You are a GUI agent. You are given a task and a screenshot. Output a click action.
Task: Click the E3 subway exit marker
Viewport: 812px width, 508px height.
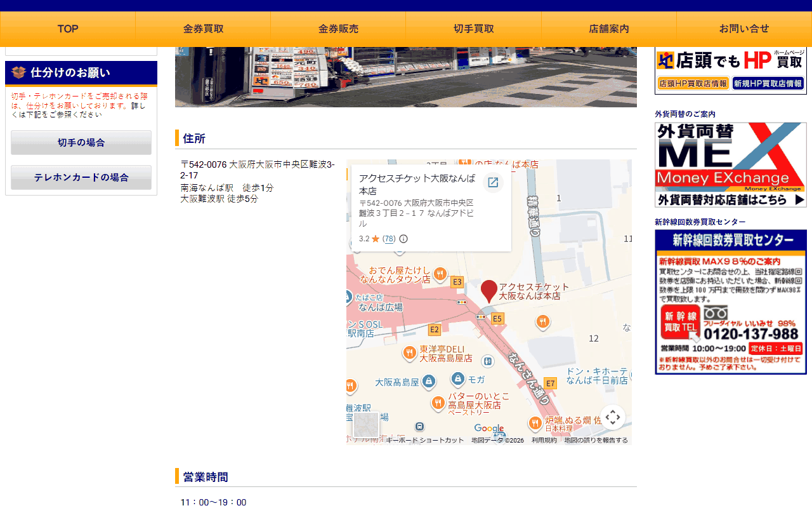[457, 282]
